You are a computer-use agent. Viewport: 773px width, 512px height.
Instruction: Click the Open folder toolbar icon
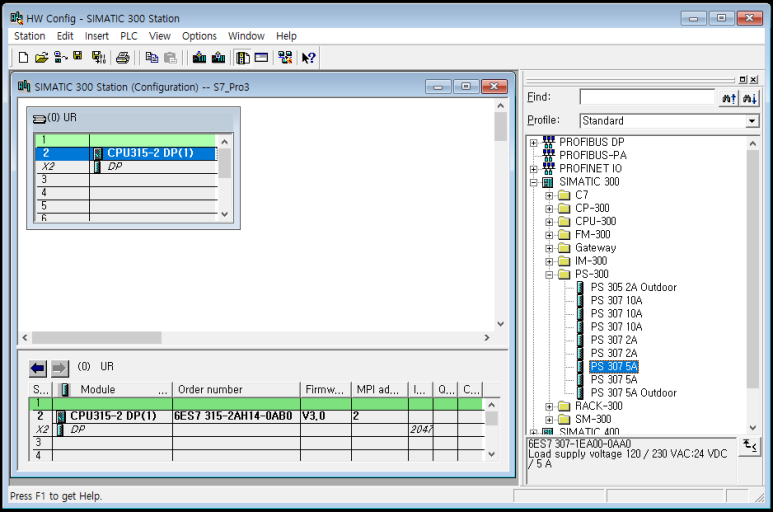click(x=41, y=58)
